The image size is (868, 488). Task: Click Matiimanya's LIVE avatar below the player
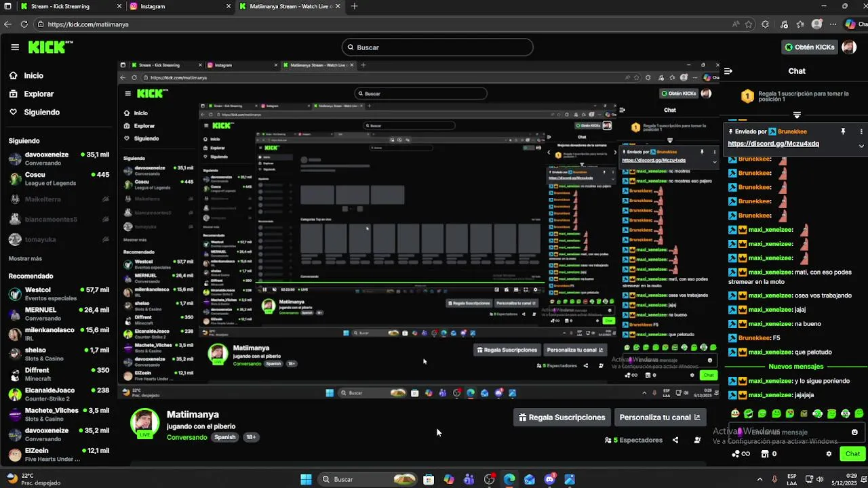click(144, 424)
